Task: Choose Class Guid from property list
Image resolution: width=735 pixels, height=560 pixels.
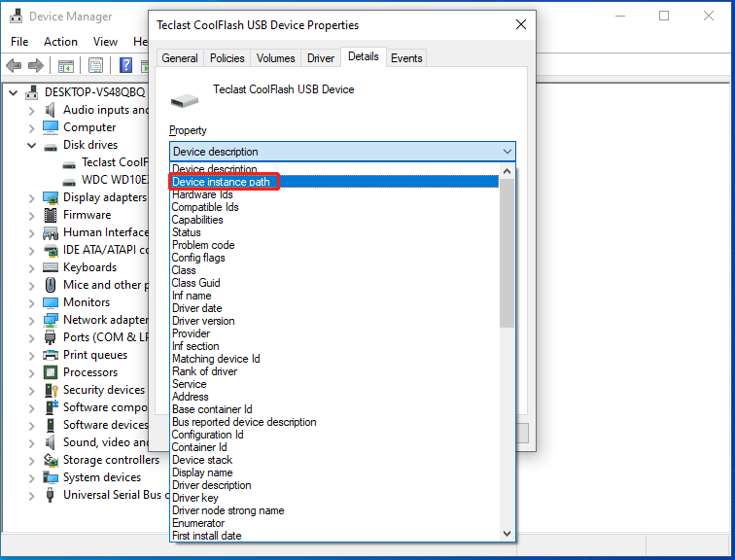Action: 333,283
